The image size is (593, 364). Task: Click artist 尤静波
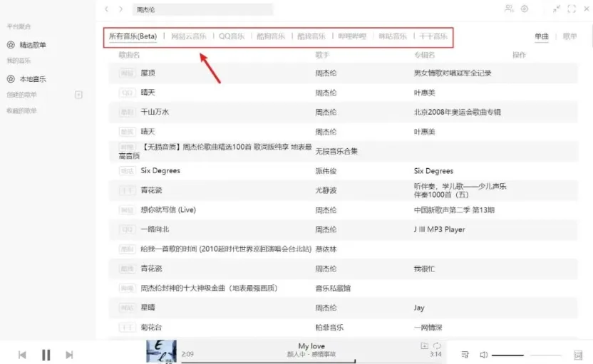326,190
